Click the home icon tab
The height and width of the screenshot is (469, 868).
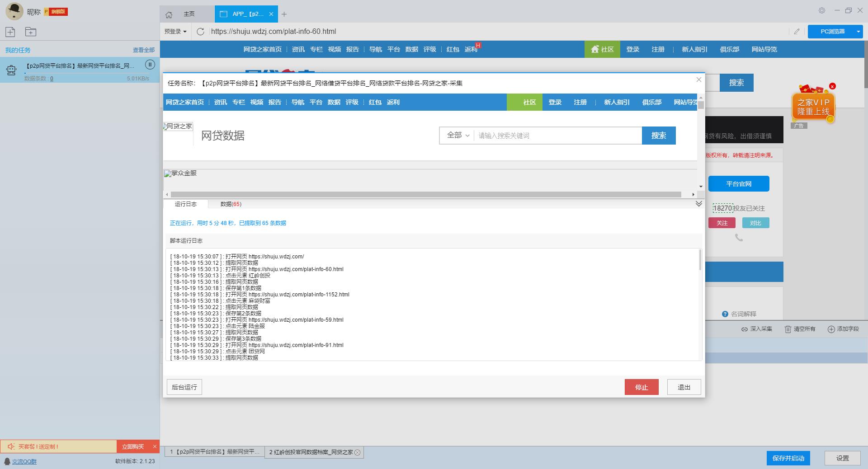point(169,14)
